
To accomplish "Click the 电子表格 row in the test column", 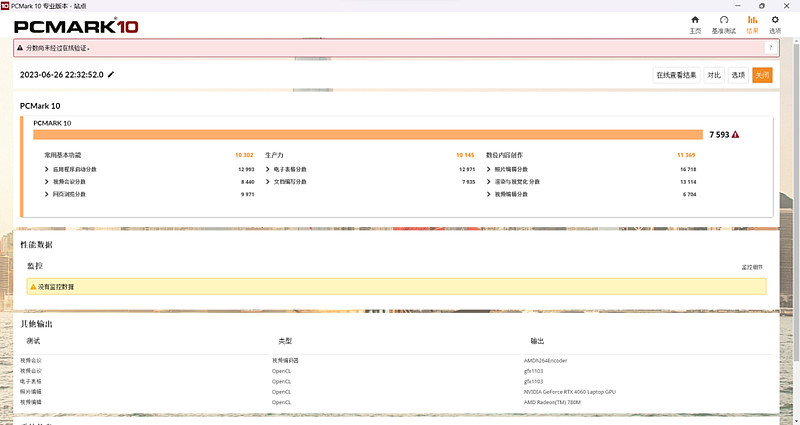I will tap(31, 382).
